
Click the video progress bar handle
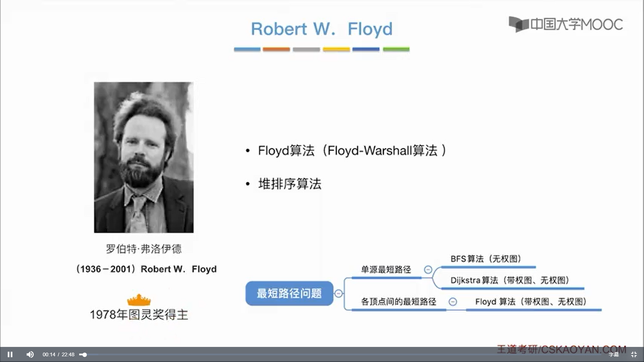[85, 355]
